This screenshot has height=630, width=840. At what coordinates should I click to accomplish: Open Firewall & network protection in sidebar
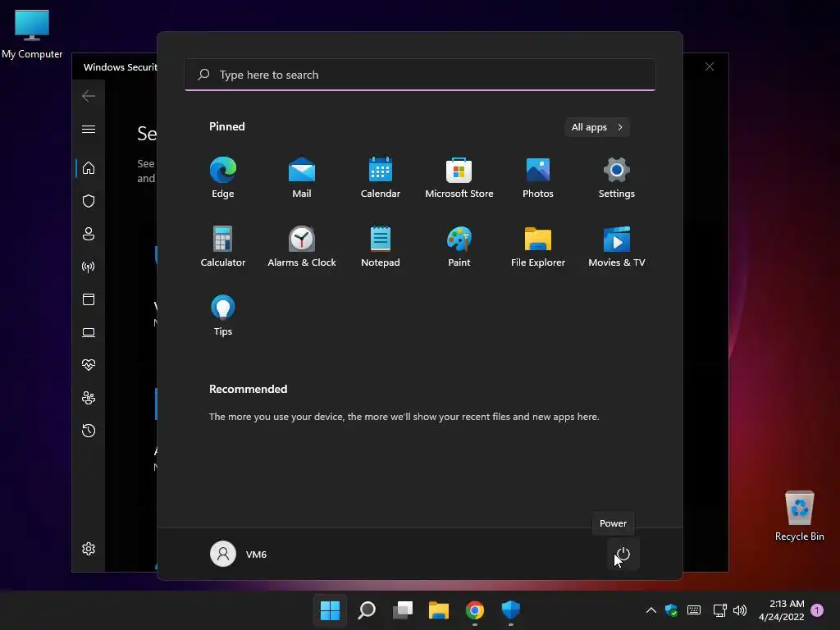point(89,267)
